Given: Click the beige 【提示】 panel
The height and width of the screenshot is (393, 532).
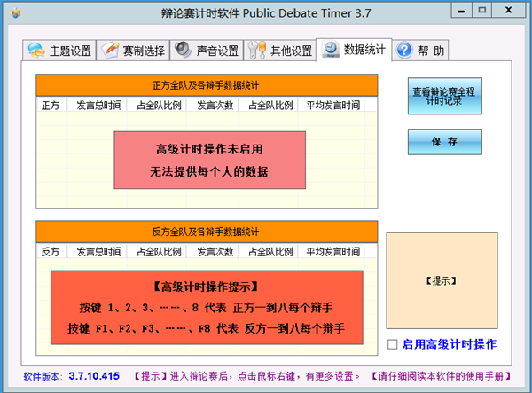Looking at the screenshot, I should point(442,280).
